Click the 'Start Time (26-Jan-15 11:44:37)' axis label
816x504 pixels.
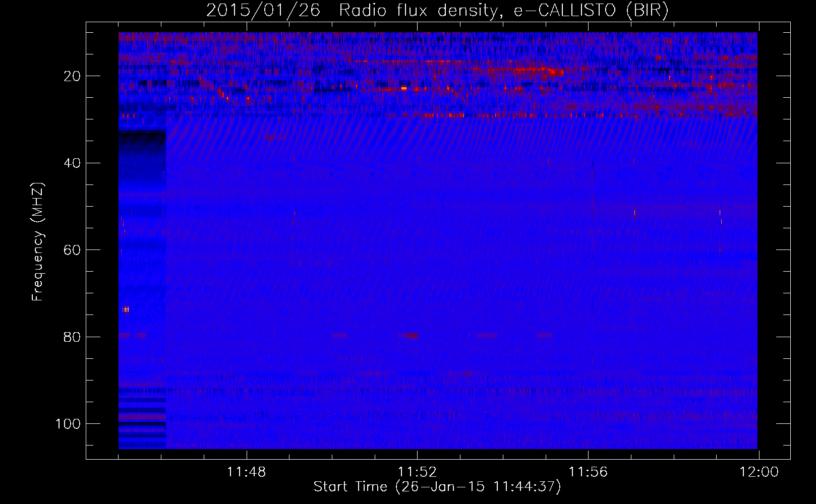coord(437,487)
